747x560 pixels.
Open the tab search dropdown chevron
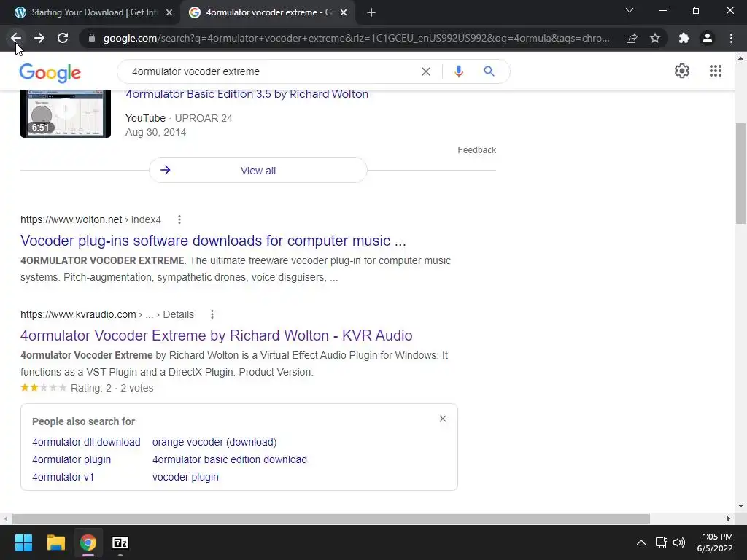(x=630, y=10)
